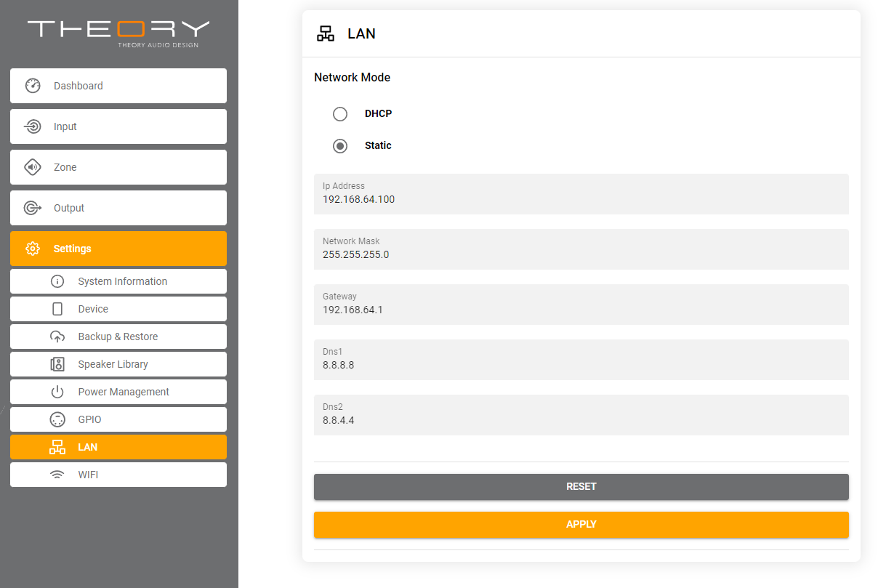This screenshot has width=894, height=588.
Task: Open the Dashboard menu item
Action: pos(118,86)
